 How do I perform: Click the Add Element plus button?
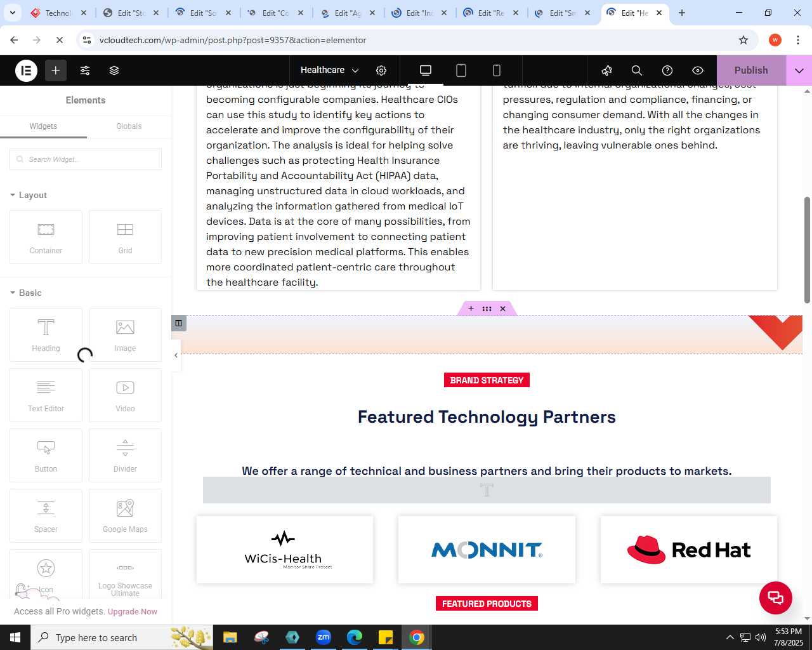click(x=56, y=70)
